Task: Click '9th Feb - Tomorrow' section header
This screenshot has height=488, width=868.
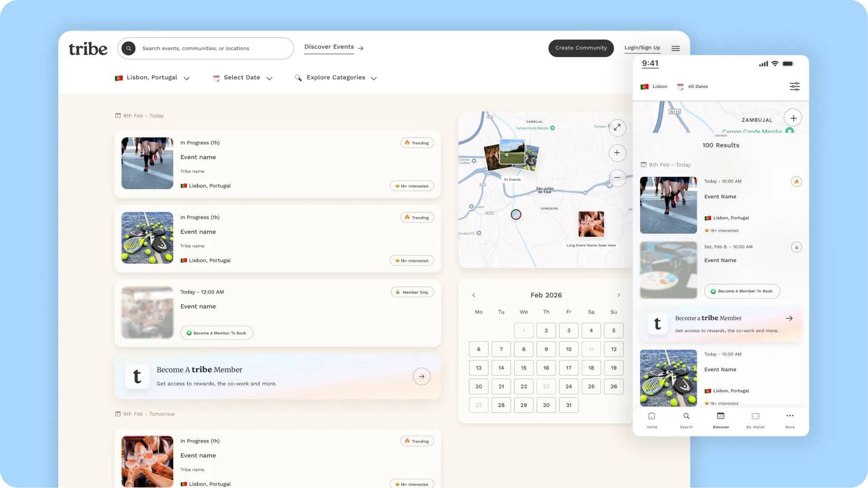Action: click(x=145, y=414)
